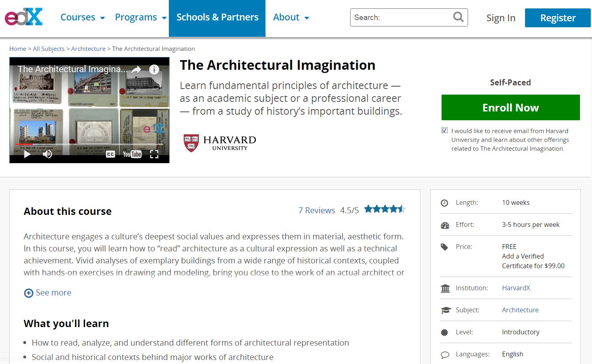Click the Level badge icon
The width and height of the screenshot is (592, 364).
coord(444,332)
